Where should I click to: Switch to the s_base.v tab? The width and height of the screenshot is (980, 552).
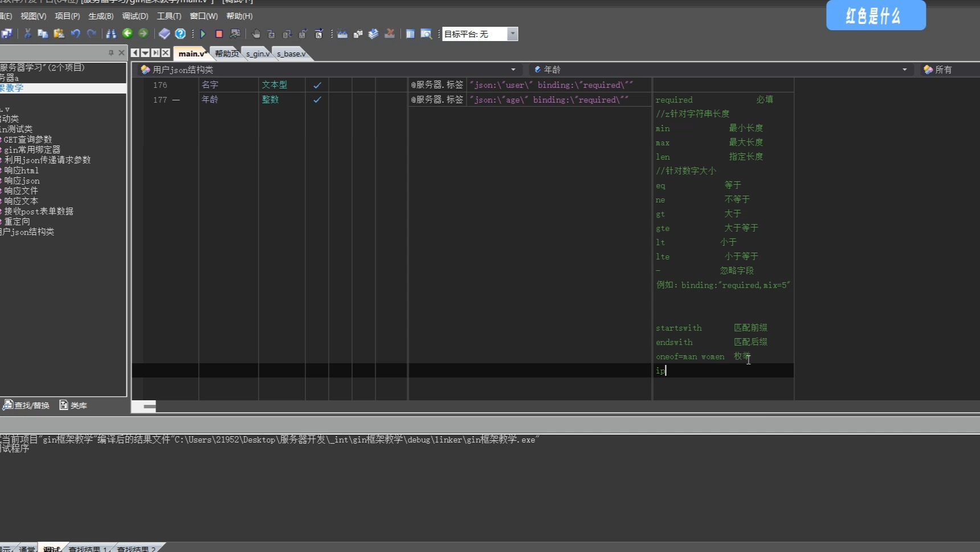coord(291,54)
